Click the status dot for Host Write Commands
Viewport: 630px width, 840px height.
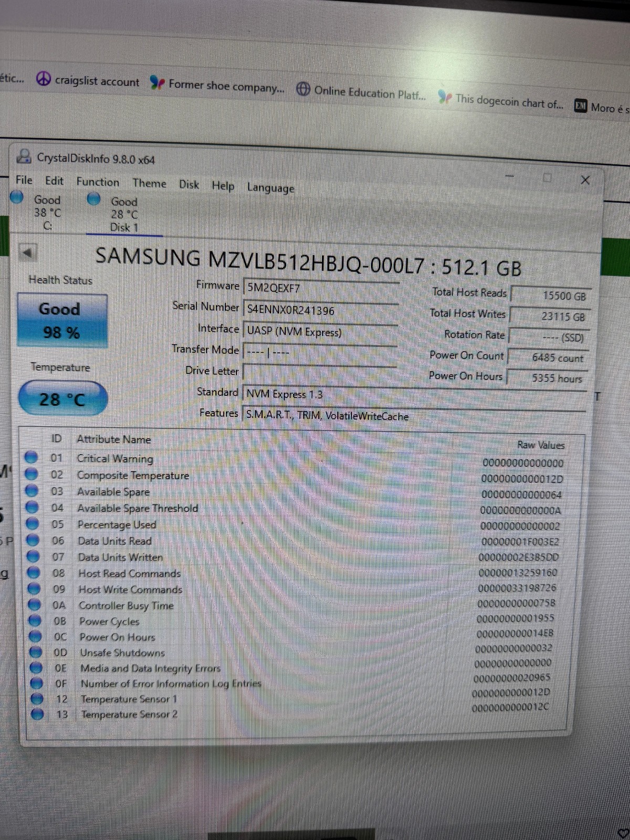pos(35,589)
